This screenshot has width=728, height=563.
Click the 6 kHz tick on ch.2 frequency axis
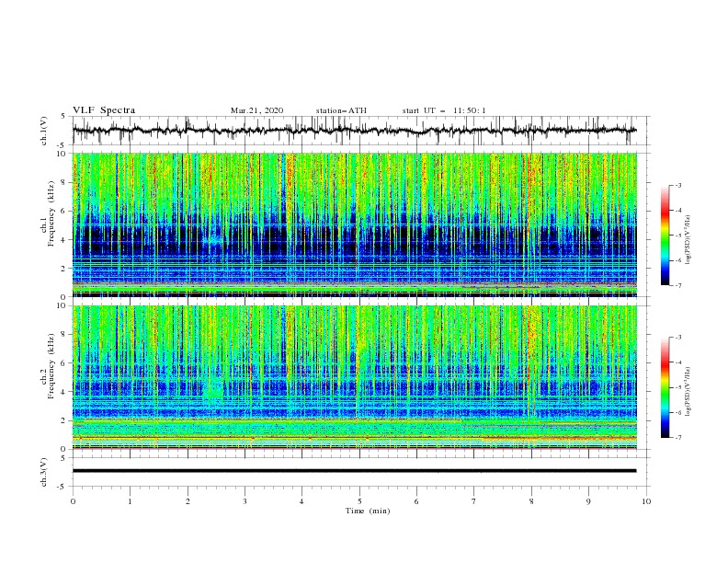pos(63,363)
